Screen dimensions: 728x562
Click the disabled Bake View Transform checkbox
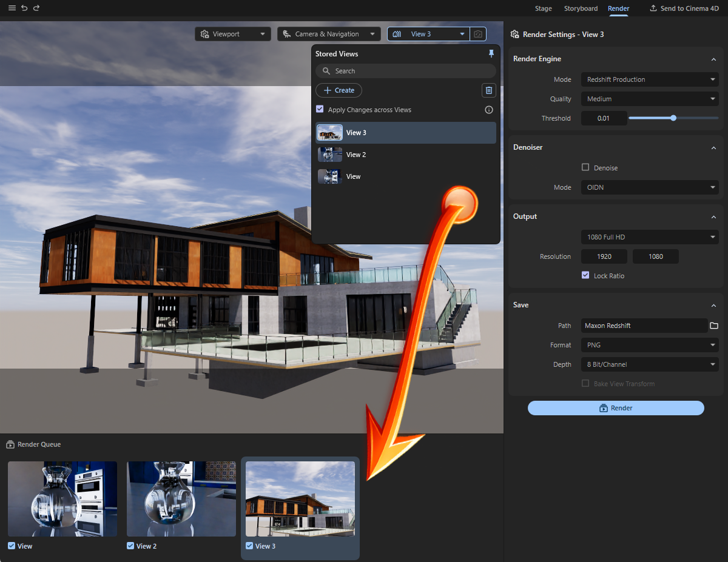pyautogui.click(x=585, y=383)
